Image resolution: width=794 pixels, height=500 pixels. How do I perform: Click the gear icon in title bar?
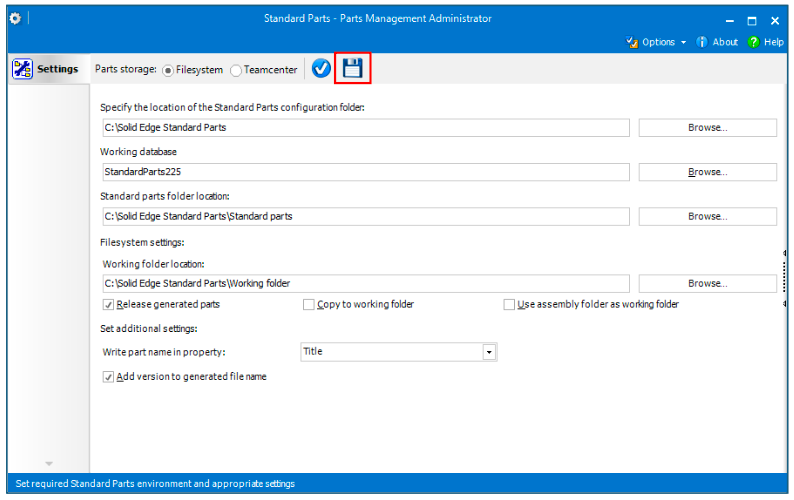[15, 19]
